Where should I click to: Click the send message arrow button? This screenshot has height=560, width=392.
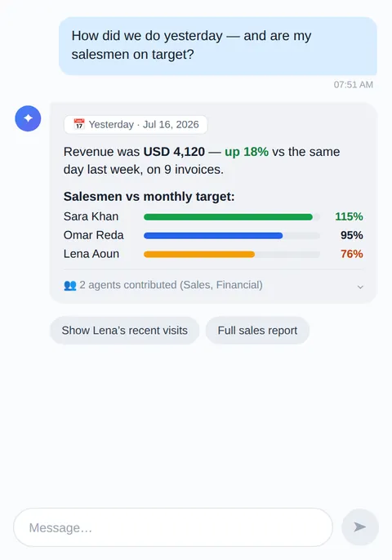(x=360, y=527)
